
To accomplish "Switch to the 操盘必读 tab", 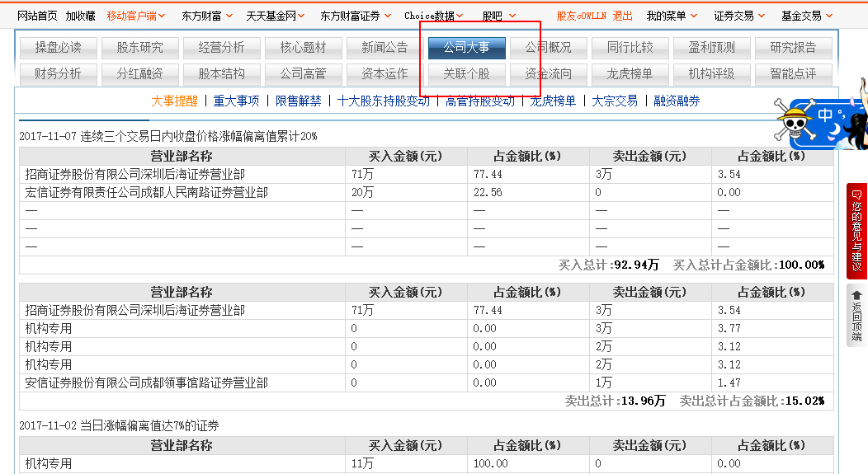I will [x=58, y=48].
